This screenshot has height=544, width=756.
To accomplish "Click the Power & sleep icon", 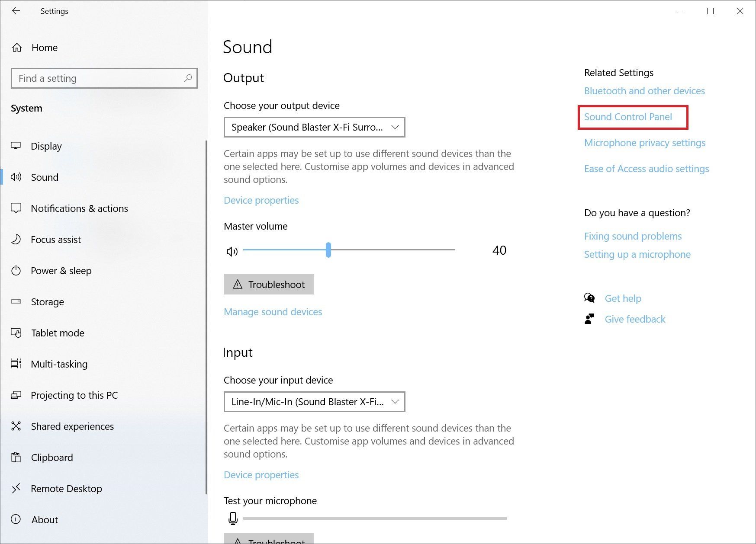I will [16, 271].
